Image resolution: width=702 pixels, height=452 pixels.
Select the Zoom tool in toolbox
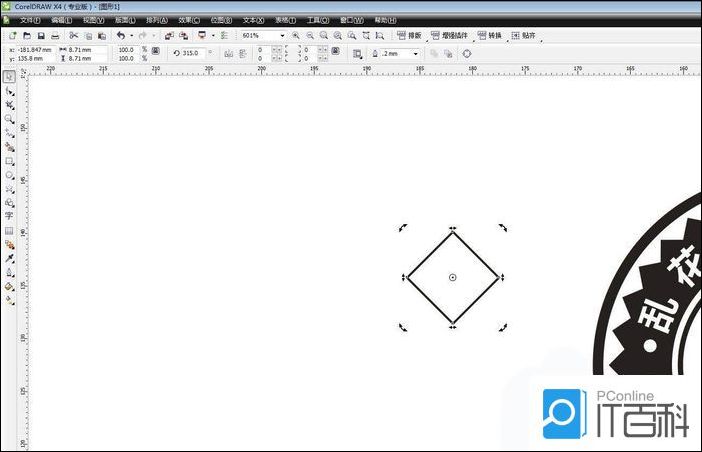(x=9, y=119)
